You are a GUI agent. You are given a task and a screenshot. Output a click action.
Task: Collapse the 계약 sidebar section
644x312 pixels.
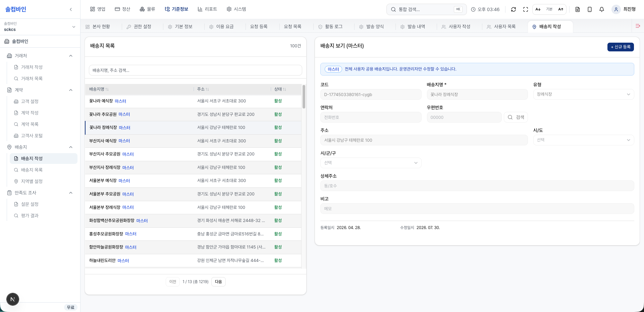point(40,90)
